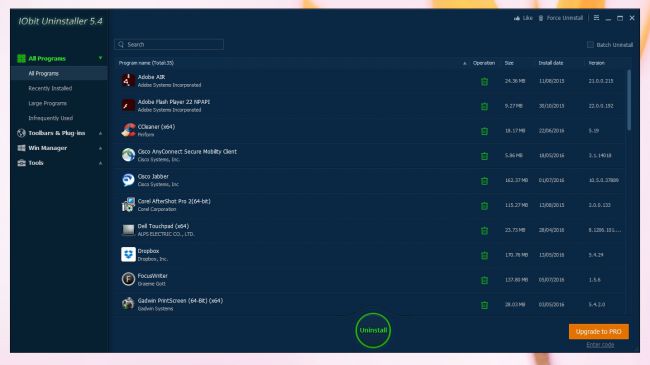Screen dimensions: 650x365
Task: Click the thumbs-up Like icon
Action: (x=517, y=18)
